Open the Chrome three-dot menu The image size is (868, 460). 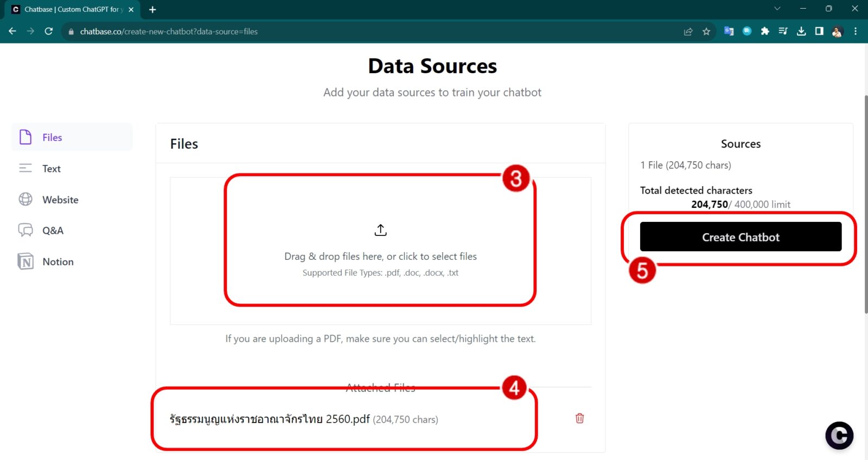pos(856,31)
